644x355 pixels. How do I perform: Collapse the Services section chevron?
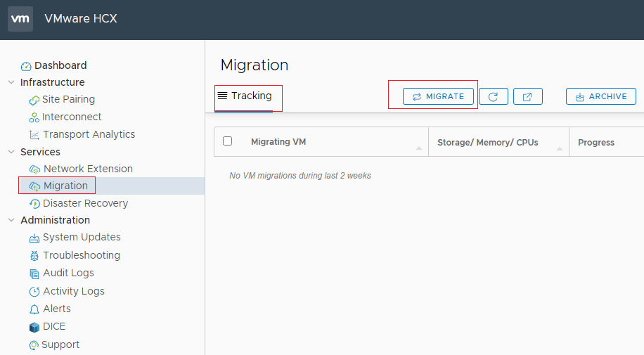[x=11, y=152]
